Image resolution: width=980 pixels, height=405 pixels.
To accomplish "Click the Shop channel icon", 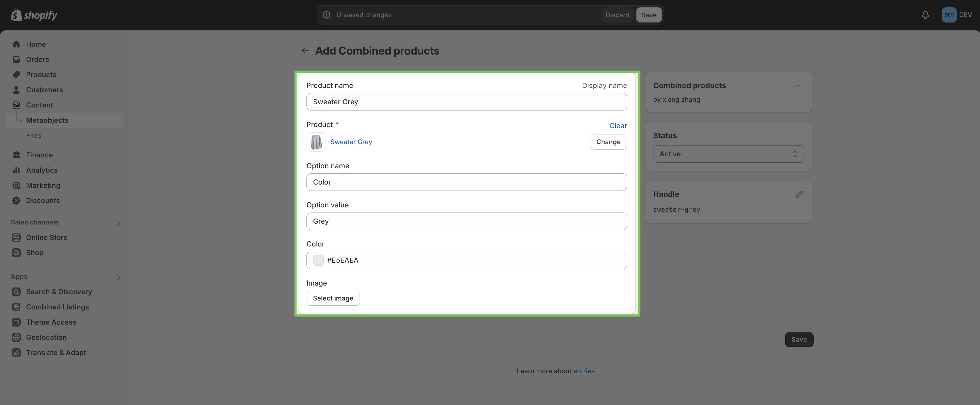I will pyautogui.click(x=16, y=252).
